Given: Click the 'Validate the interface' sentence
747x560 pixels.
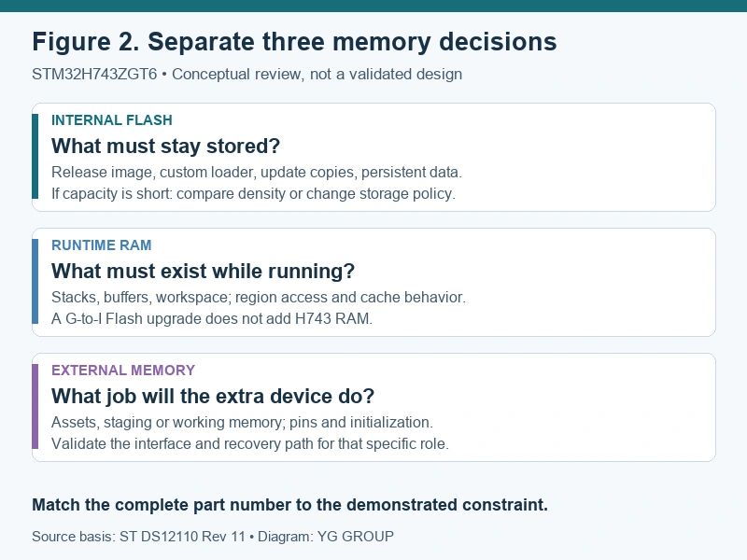Looking at the screenshot, I should 250,444.
